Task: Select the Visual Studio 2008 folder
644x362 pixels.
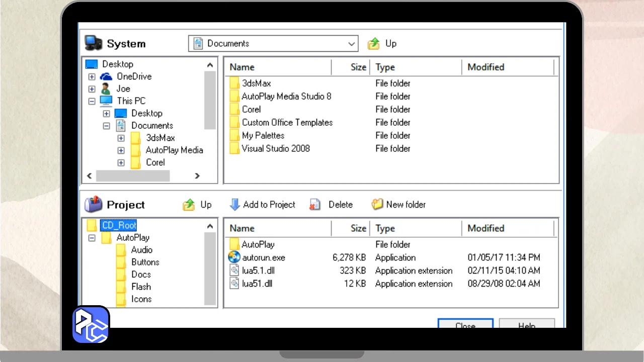Action: 275,148
